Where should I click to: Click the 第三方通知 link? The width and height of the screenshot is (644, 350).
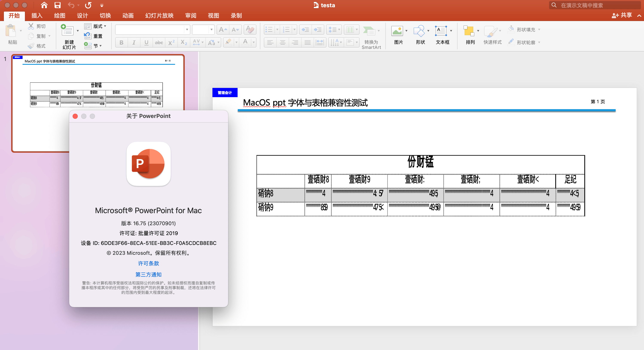(x=148, y=275)
